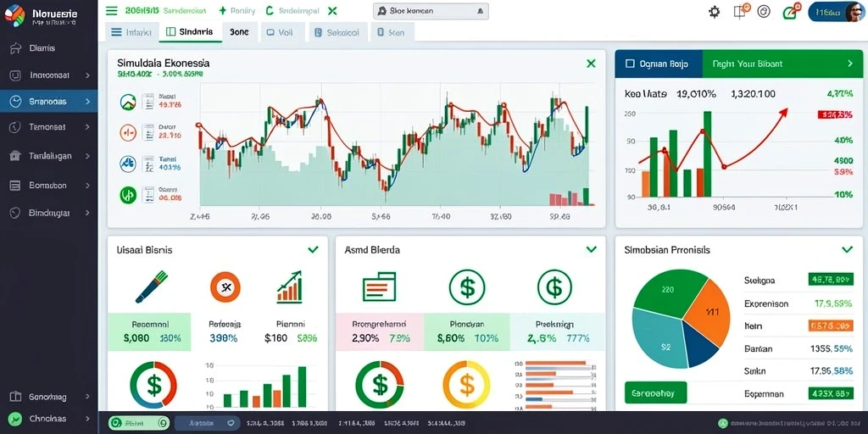Open the folder document icon in Asmd Blerda
Screen dimensions: 868x434
[x=379, y=287]
